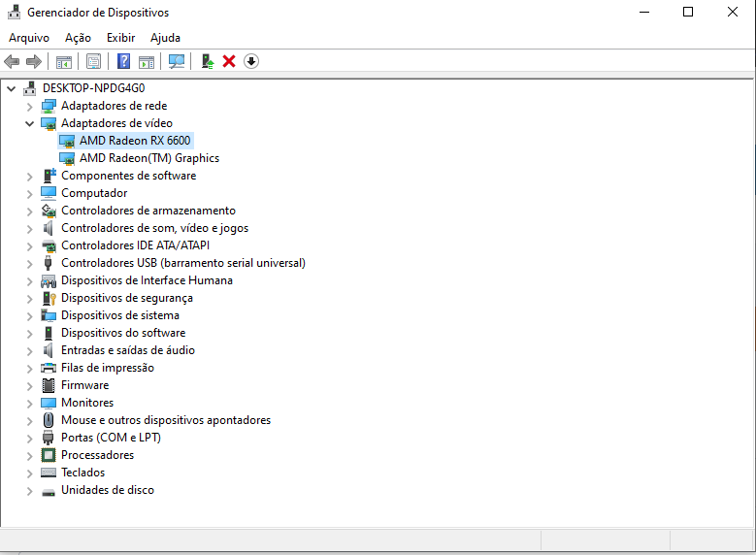Select Unidades de disco label

(108, 490)
